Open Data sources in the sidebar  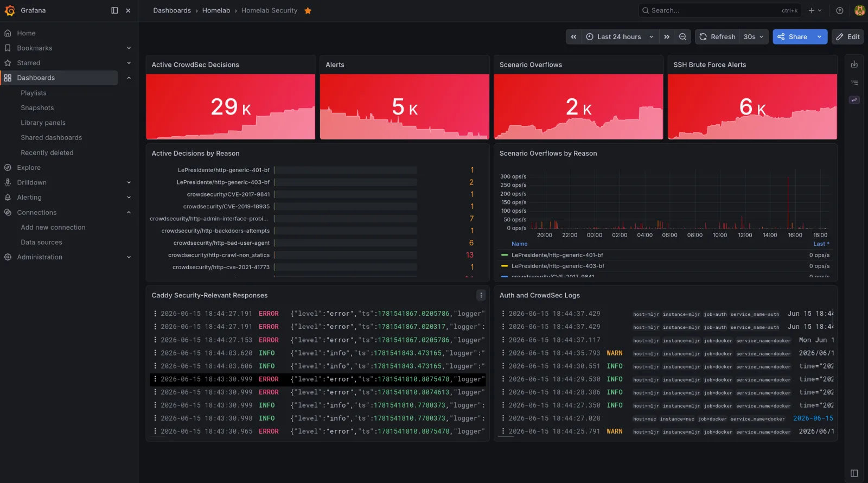tap(41, 242)
